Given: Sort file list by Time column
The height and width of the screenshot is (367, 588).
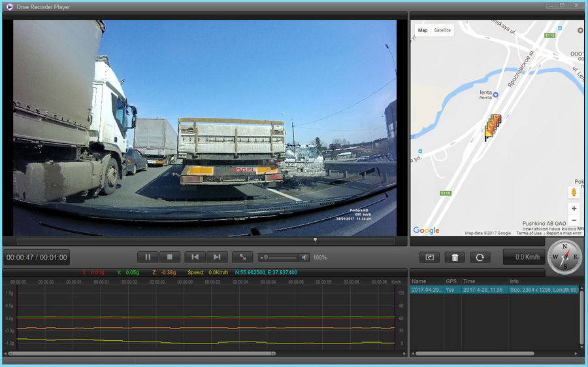Looking at the screenshot, I should 485,281.
